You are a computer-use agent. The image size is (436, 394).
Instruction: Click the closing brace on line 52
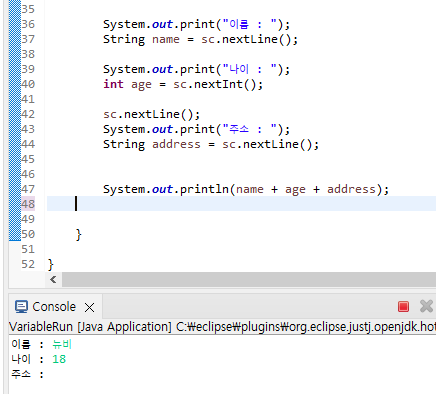50,264
